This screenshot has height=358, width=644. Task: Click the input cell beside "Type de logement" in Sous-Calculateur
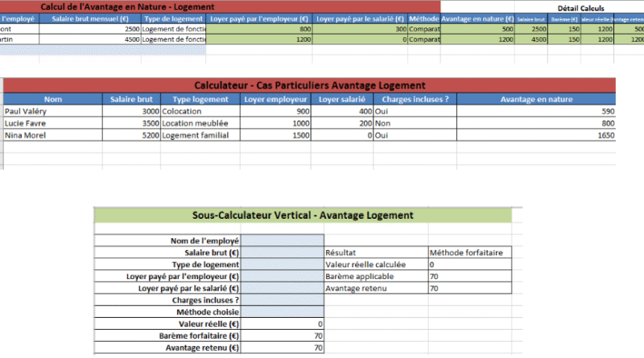(282, 264)
